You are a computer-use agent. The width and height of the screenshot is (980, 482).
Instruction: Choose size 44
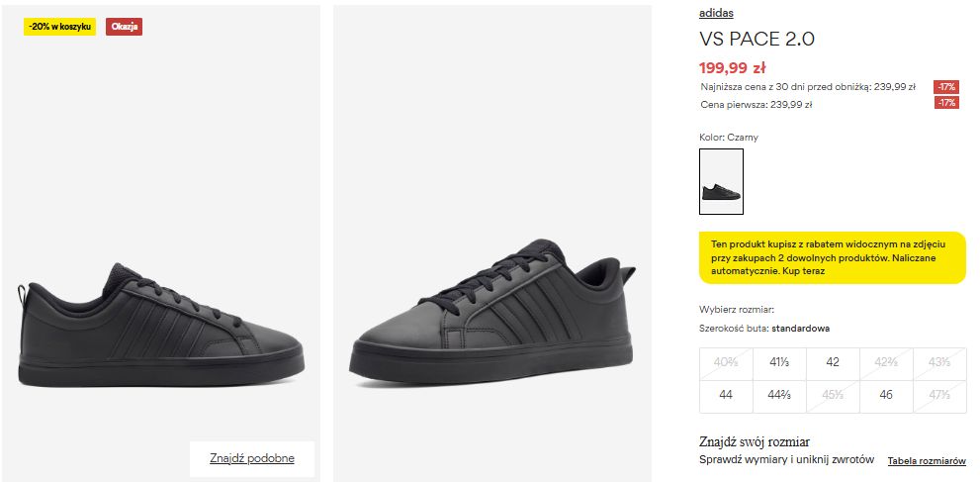[726, 395]
